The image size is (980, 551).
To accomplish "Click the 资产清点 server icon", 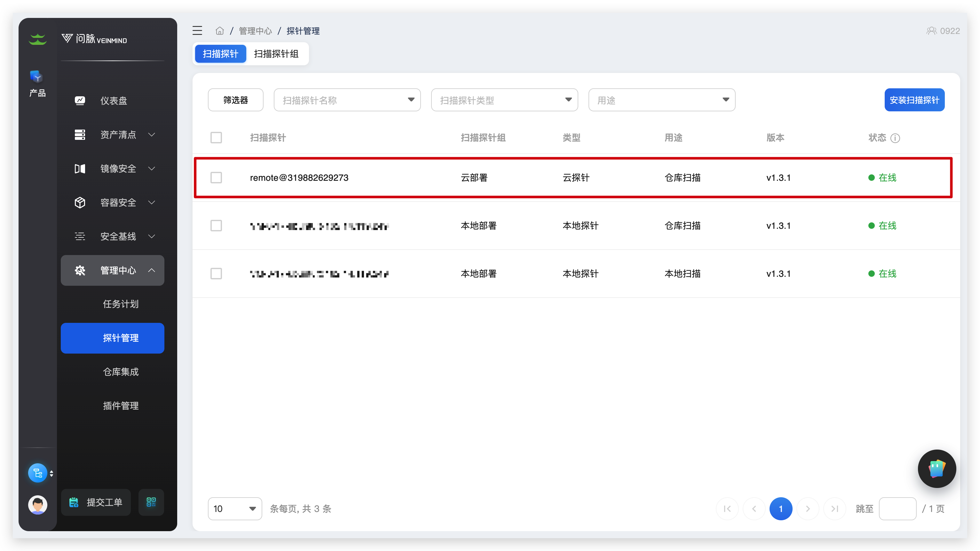I will [80, 134].
